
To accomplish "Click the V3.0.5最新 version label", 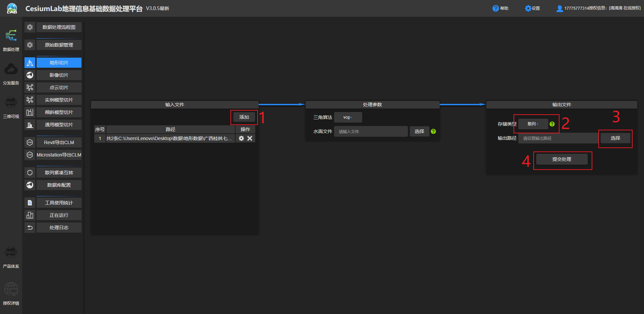I will pos(158,8).
